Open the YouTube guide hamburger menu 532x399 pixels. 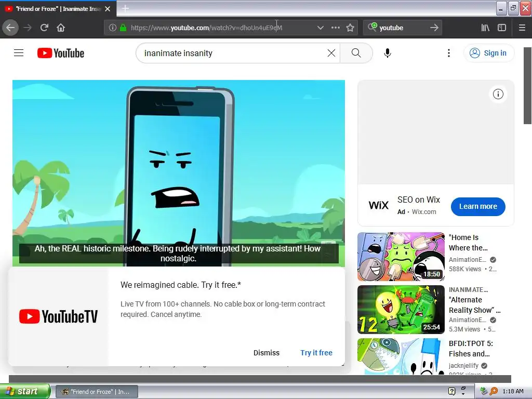tap(19, 53)
